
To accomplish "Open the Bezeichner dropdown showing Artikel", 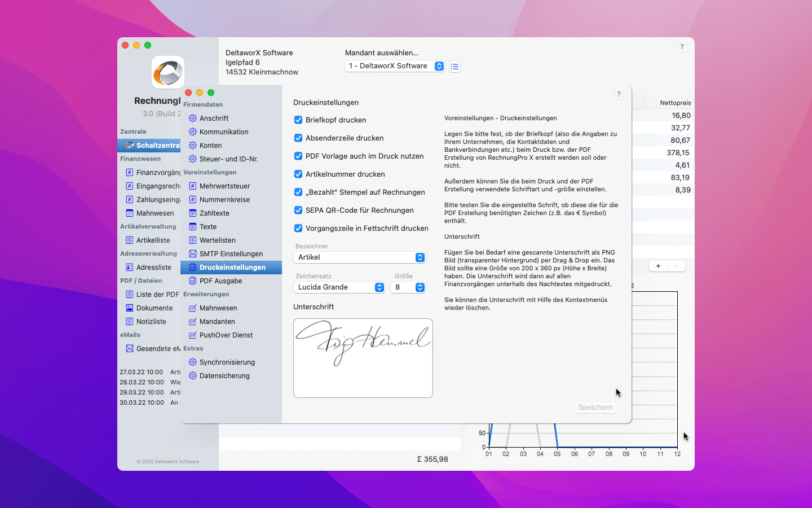I will [360, 257].
